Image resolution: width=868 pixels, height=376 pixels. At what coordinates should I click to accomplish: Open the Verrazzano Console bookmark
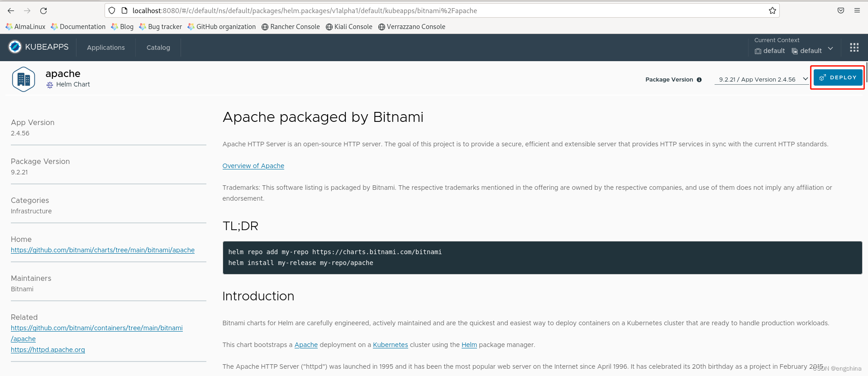412,27
